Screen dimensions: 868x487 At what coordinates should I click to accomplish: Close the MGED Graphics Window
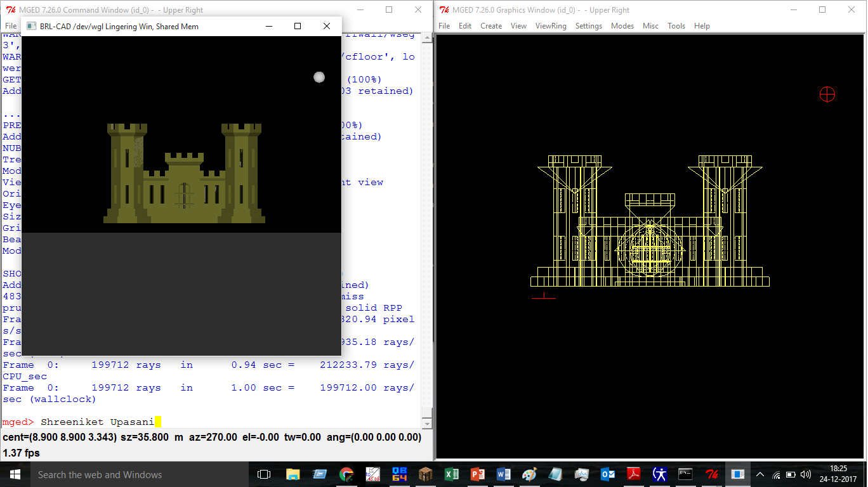852,10
